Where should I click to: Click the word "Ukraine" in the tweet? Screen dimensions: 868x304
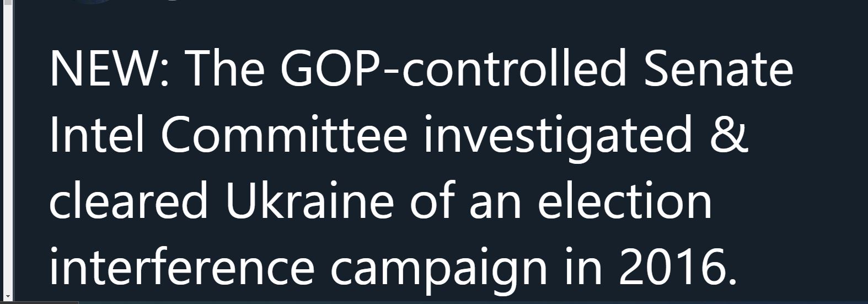click(309, 200)
